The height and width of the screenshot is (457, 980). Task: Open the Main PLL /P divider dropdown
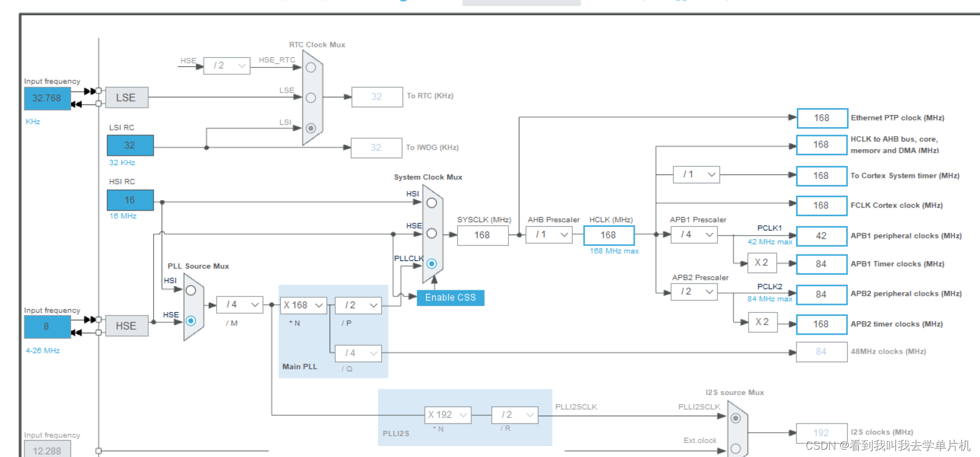tap(358, 305)
